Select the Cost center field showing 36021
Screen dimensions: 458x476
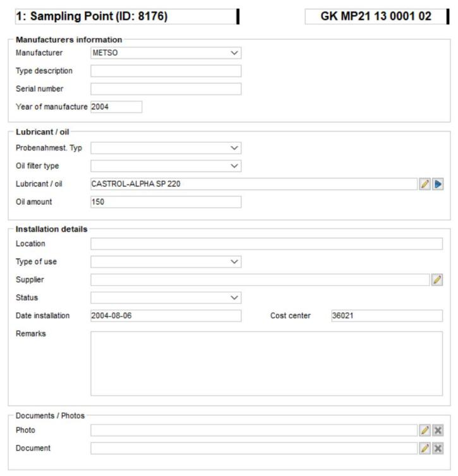(387, 315)
